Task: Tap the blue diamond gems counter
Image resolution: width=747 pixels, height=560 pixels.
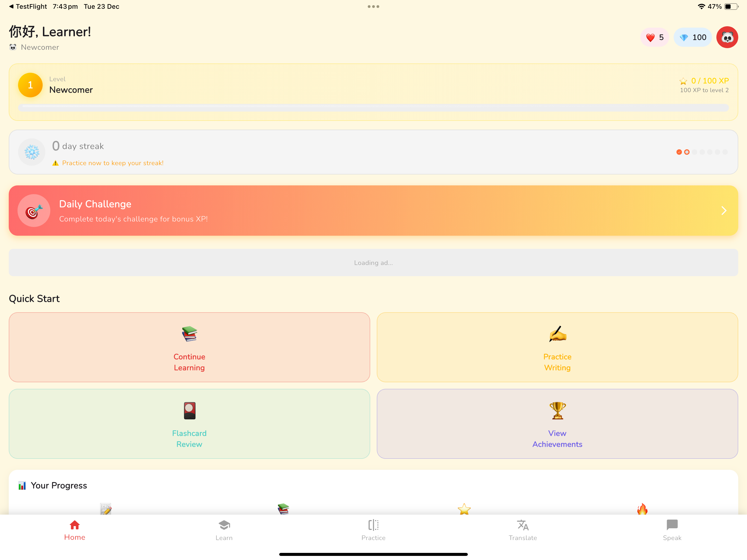Action: [692, 37]
